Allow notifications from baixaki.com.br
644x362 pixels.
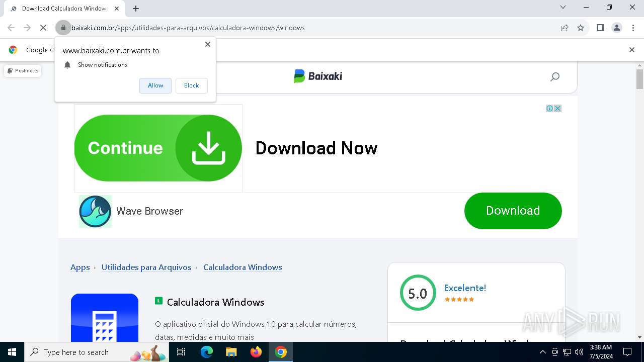[x=155, y=85]
